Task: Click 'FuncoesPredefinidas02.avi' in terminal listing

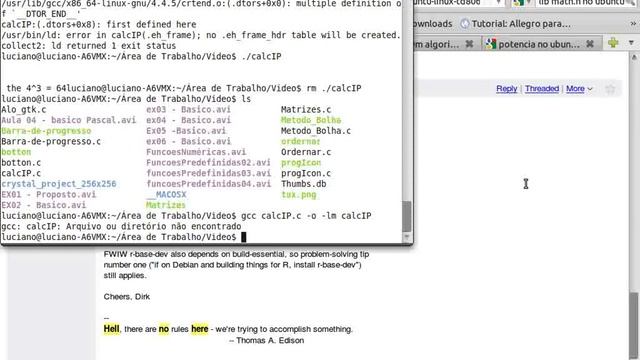Action: [208, 162]
